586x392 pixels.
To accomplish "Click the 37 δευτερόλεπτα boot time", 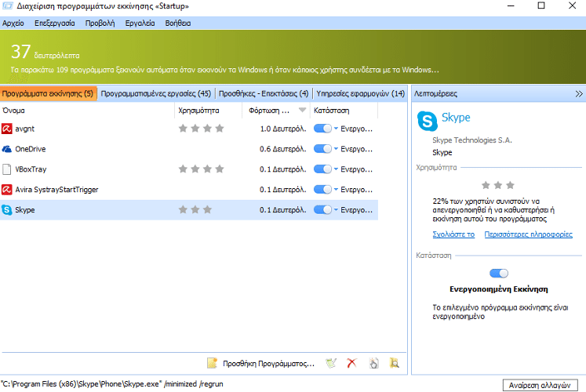I will point(45,53).
